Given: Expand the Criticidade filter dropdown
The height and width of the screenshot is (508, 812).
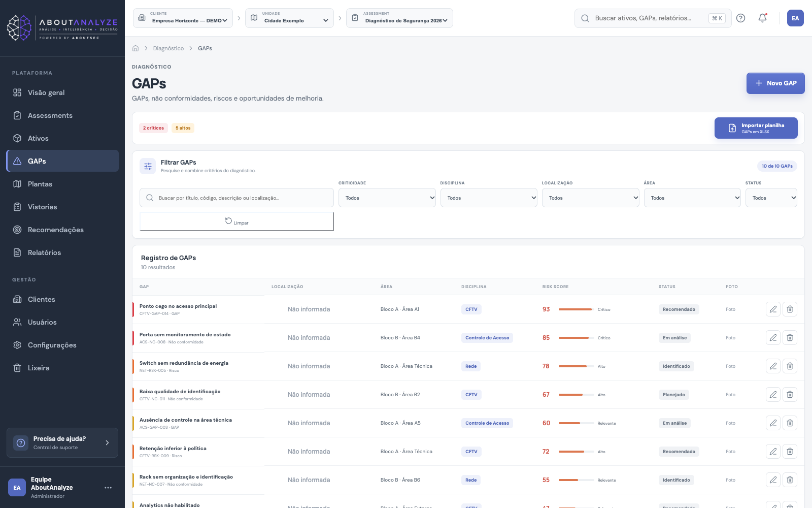Looking at the screenshot, I should [387, 198].
